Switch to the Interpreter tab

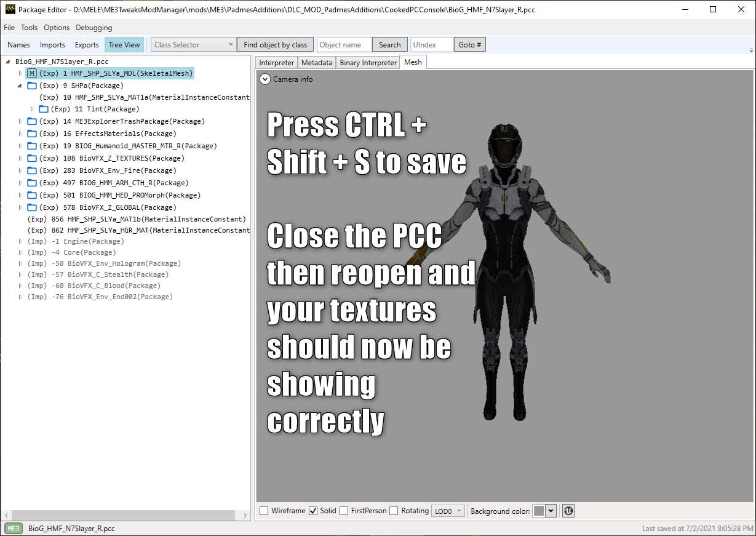point(276,63)
